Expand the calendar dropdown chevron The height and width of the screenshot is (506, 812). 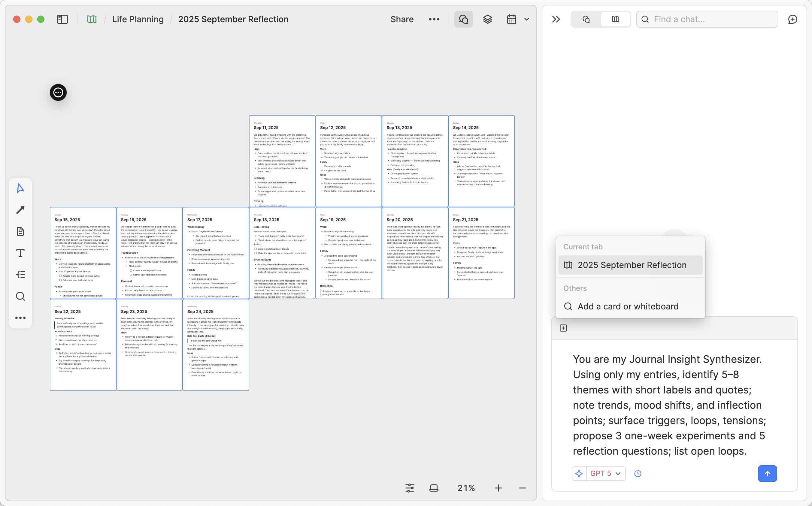point(527,20)
